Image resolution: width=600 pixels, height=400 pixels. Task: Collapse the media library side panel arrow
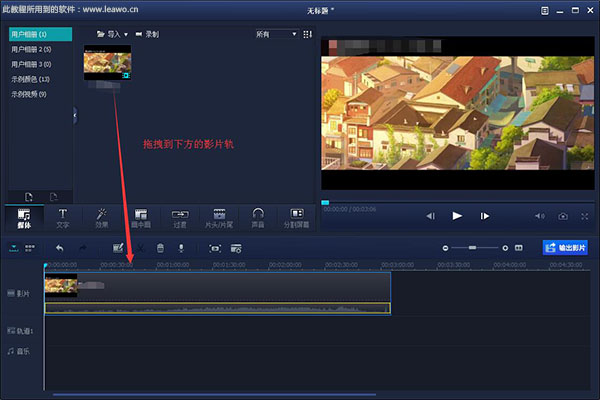[x=75, y=115]
